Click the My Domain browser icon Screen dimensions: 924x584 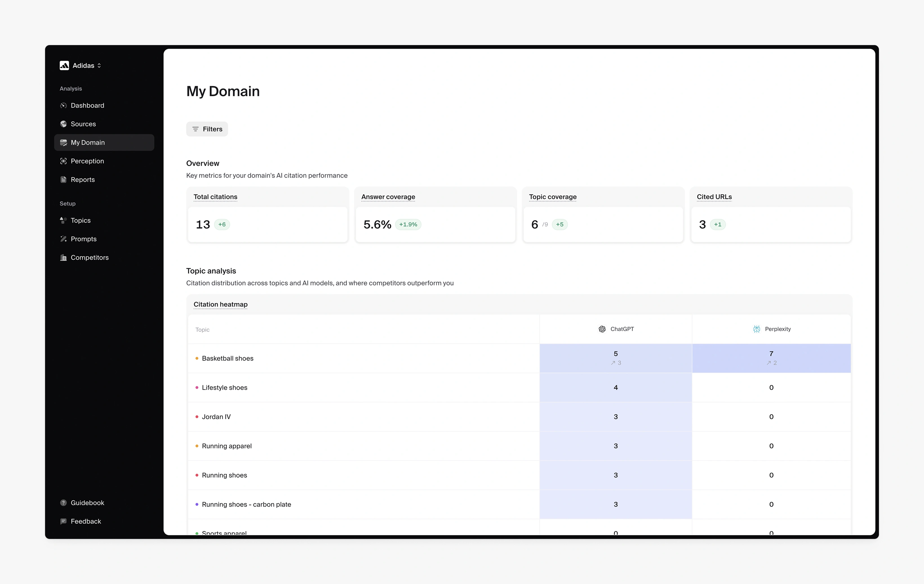point(63,142)
